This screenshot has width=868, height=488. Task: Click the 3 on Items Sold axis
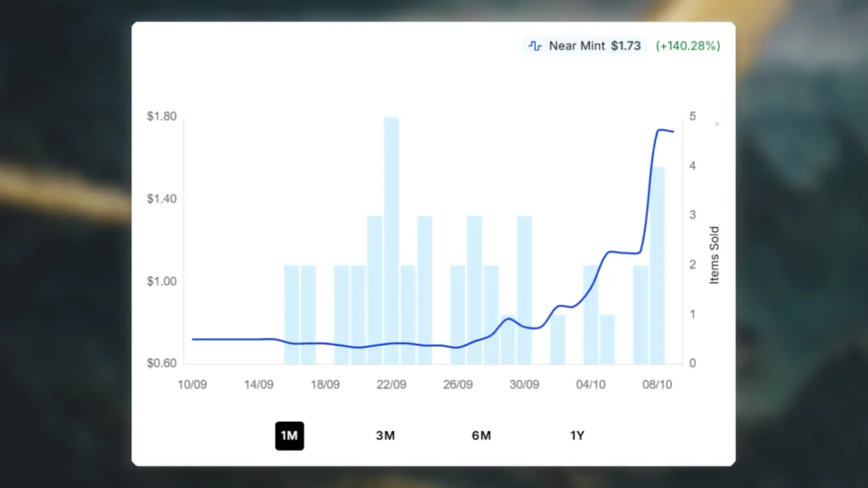pos(693,214)
